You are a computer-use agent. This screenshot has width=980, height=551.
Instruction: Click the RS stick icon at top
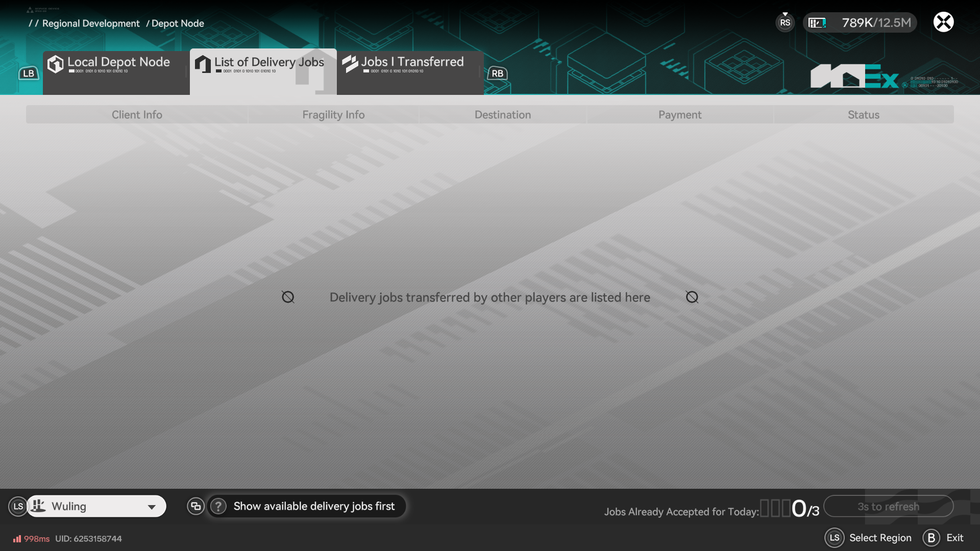coord(785,22)
